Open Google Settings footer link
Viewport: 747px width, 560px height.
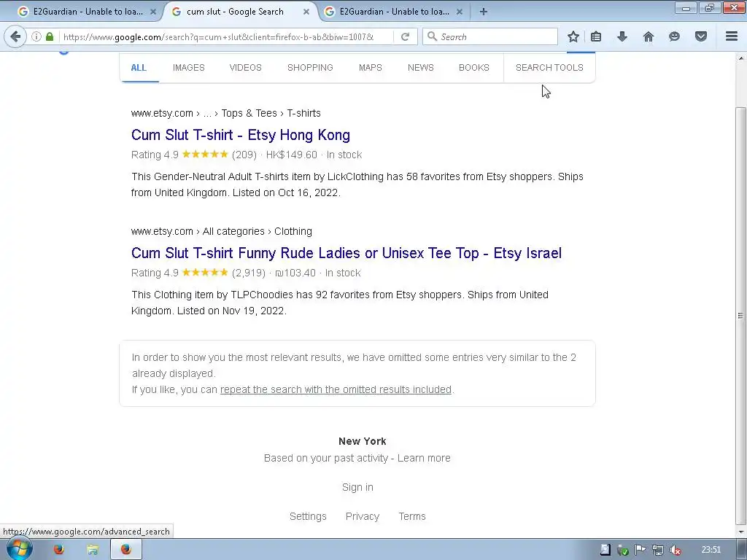click(x=308, y=517)
